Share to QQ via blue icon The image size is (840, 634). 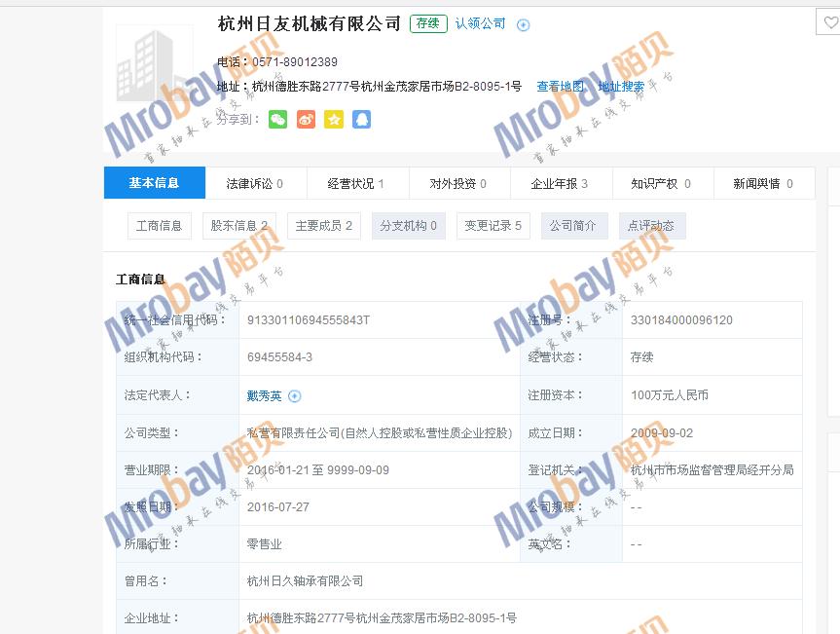pyautogui.click(x=362, y=120)
